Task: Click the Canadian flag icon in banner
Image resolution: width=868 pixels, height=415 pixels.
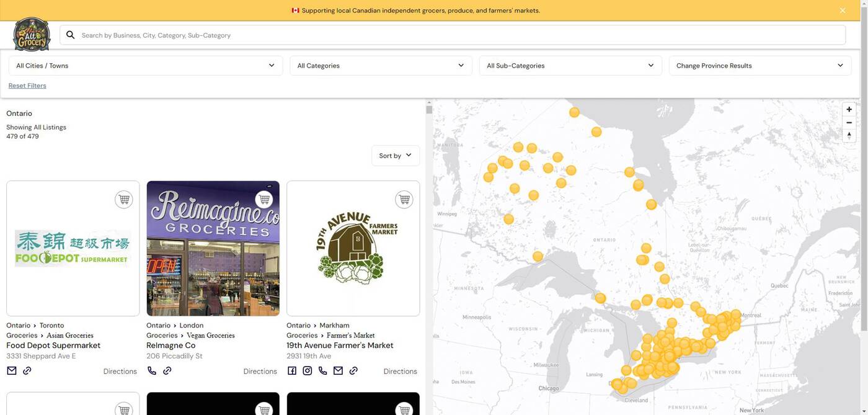Action: pos(295,11)
